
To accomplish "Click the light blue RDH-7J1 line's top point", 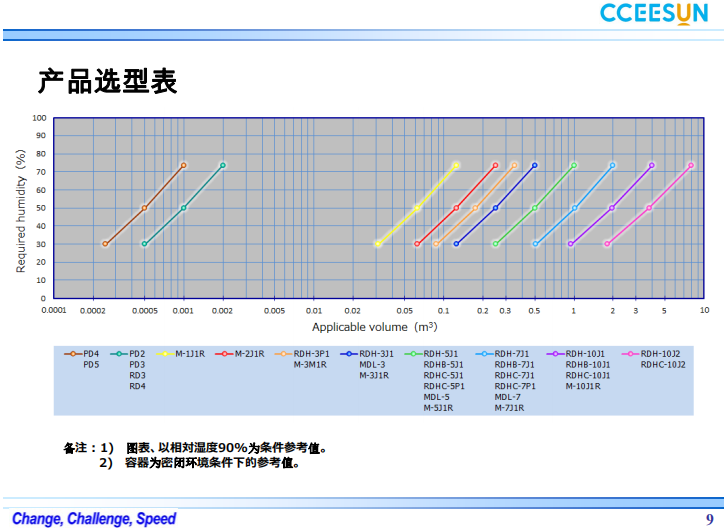I will pos(613,165).
